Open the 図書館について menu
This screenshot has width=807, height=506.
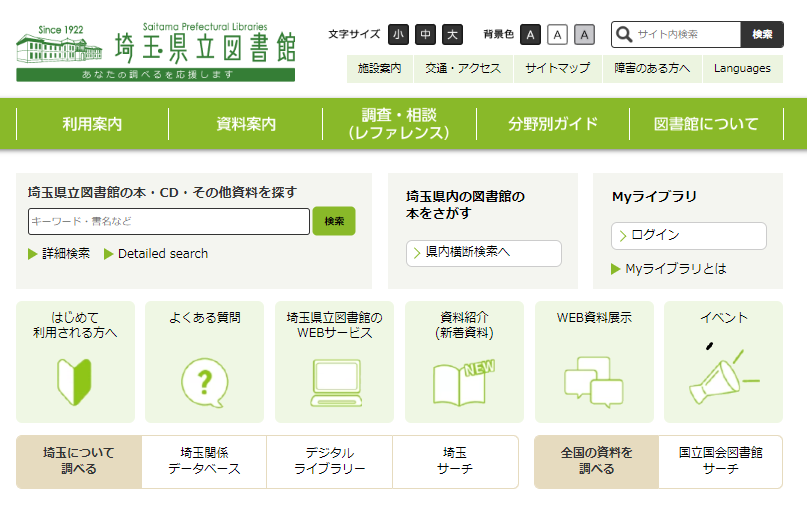tap(706, 124)
